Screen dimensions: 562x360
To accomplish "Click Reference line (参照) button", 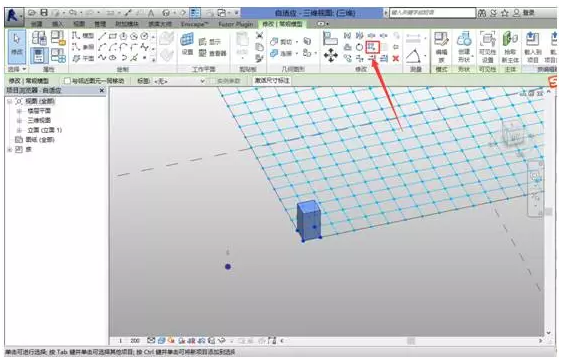I will point(83,47).
